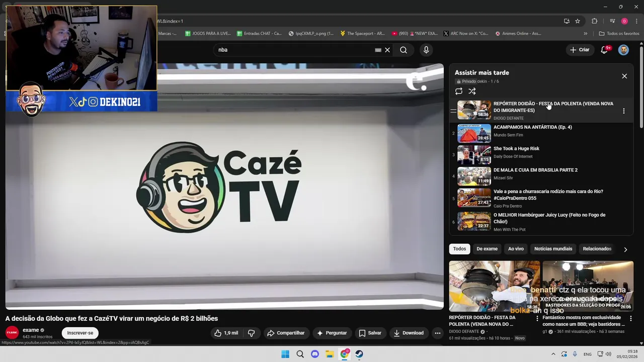
Task: Like the video (1,9 mil)
Action: [x=226, y=333]
